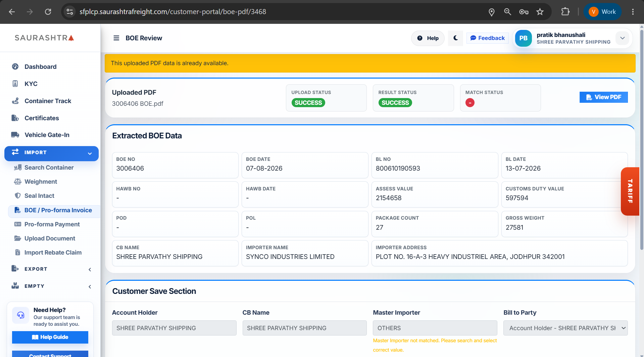Open Container Track in the sidebar
The height and width of the screenshot is (357, 644).
click(x=48, y=101)
